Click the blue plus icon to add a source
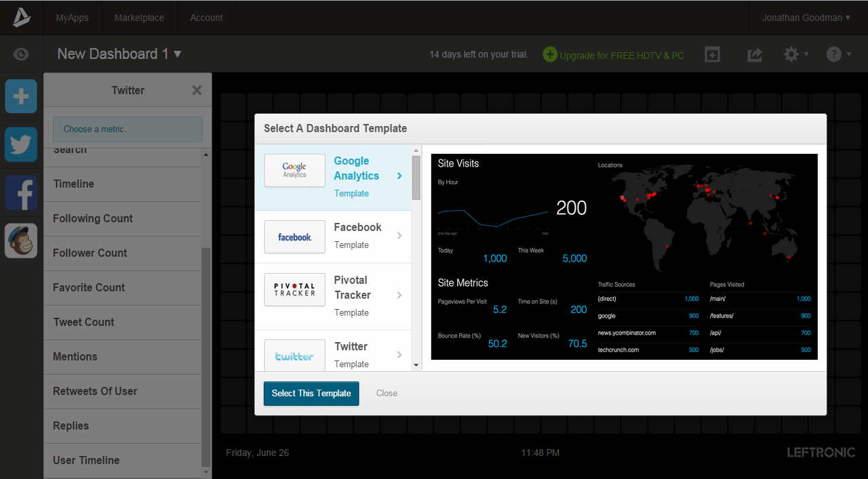The image size is (868, 479). coord(20,96)
